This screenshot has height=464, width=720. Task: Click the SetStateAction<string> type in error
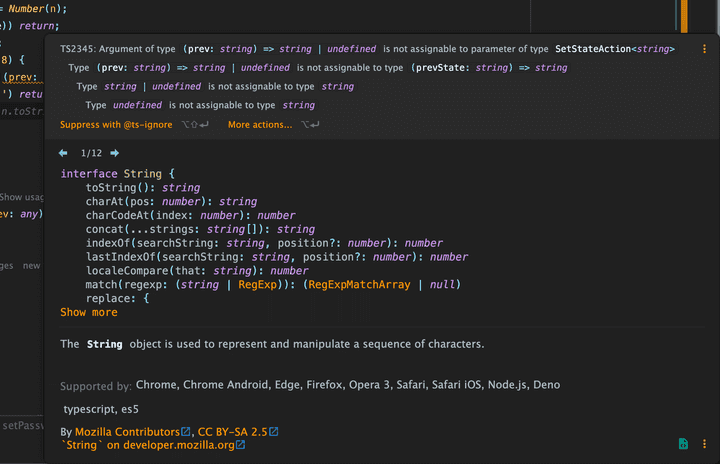(614, 49)
